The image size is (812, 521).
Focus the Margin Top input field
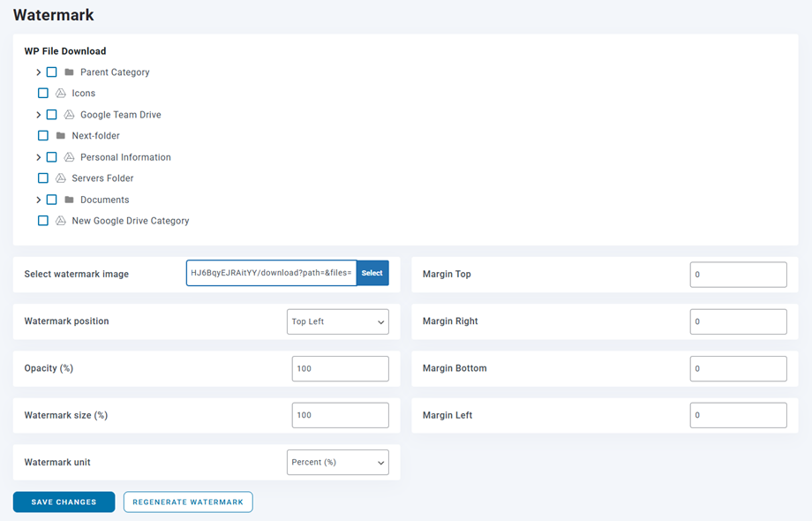(738, 275)
